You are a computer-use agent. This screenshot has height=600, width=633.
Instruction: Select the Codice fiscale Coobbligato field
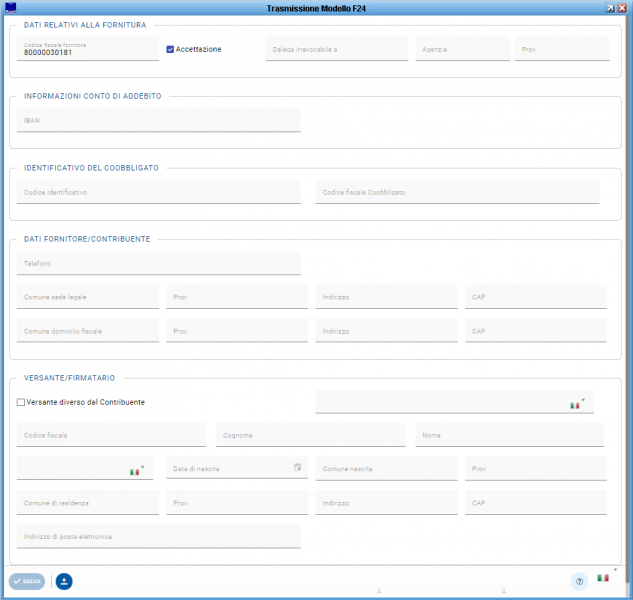(457, 192)
